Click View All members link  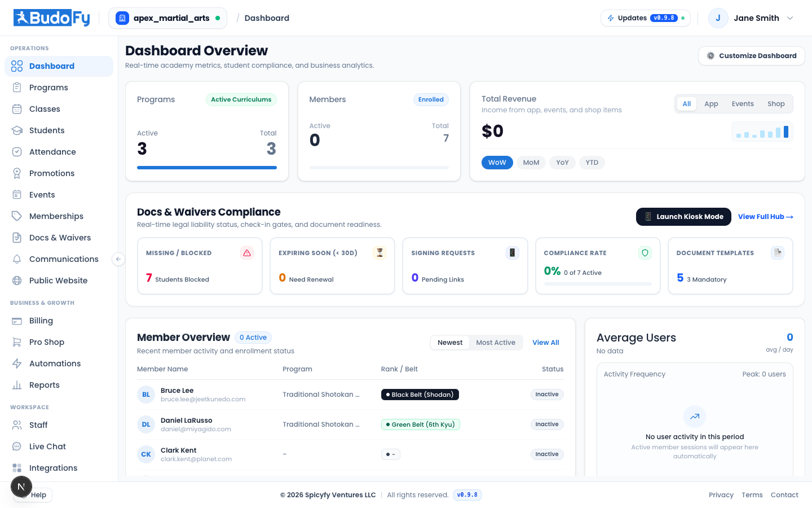(546, 343)
